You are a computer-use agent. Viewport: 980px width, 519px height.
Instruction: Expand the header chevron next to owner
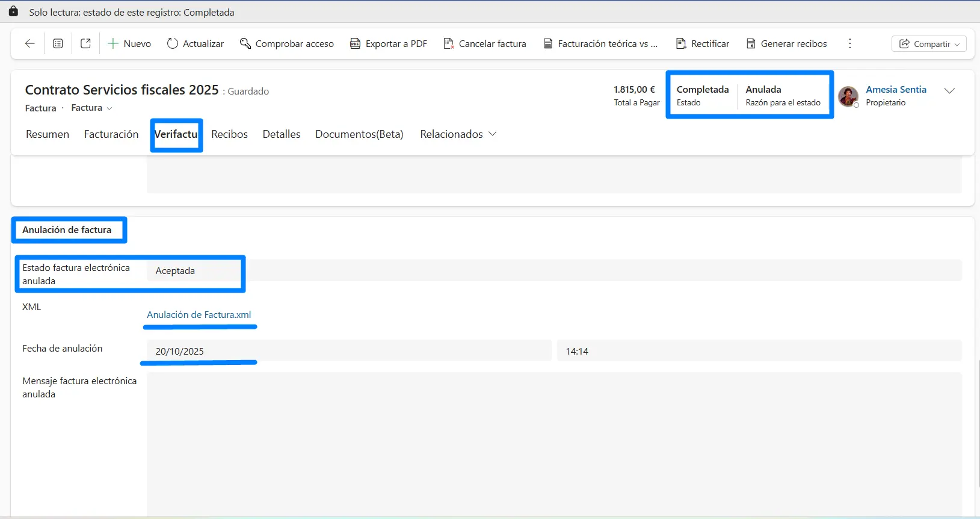pos(949,91)
